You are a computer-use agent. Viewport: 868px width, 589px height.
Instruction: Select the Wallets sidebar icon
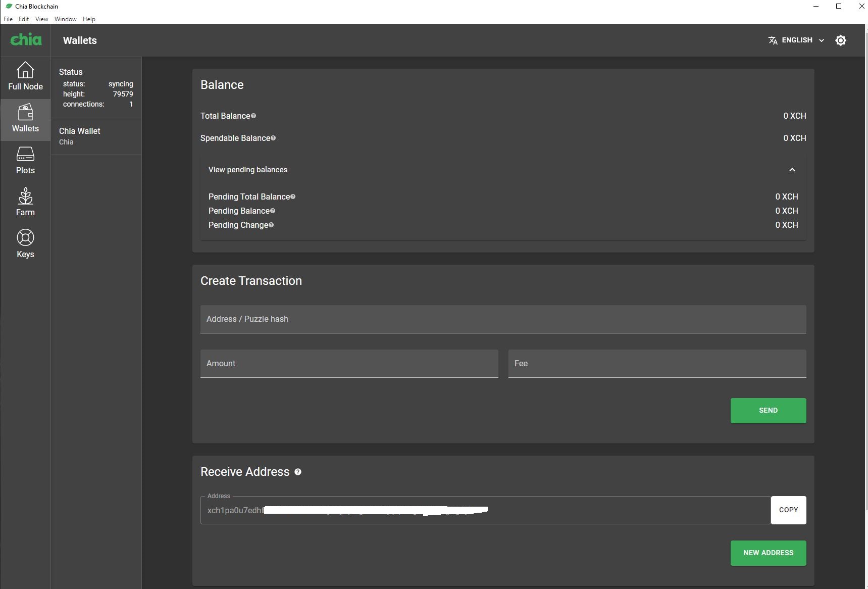coord(25,119)
